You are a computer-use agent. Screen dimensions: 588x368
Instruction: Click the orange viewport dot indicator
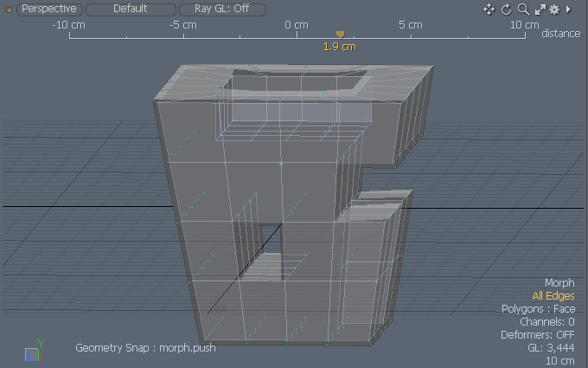(x=9, y=10)
